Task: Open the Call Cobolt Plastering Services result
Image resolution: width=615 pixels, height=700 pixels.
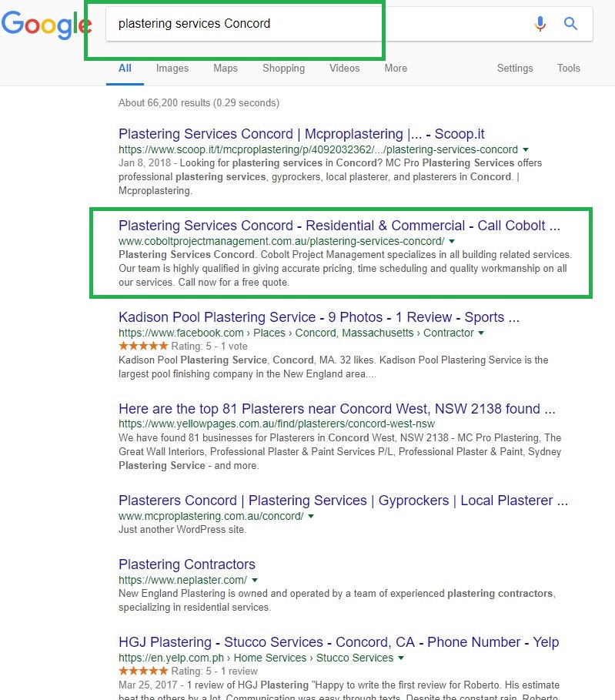Action: tap(339, 226)
